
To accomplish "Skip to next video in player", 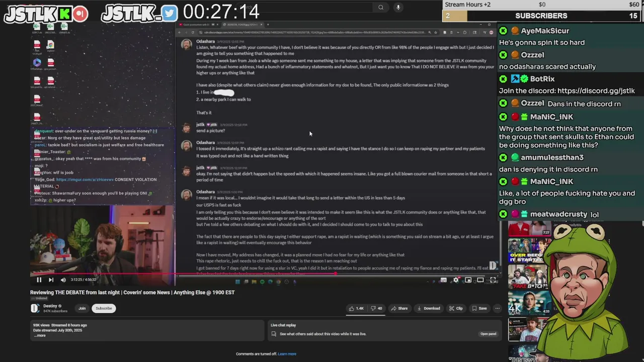I will click(x=51, y=280).
